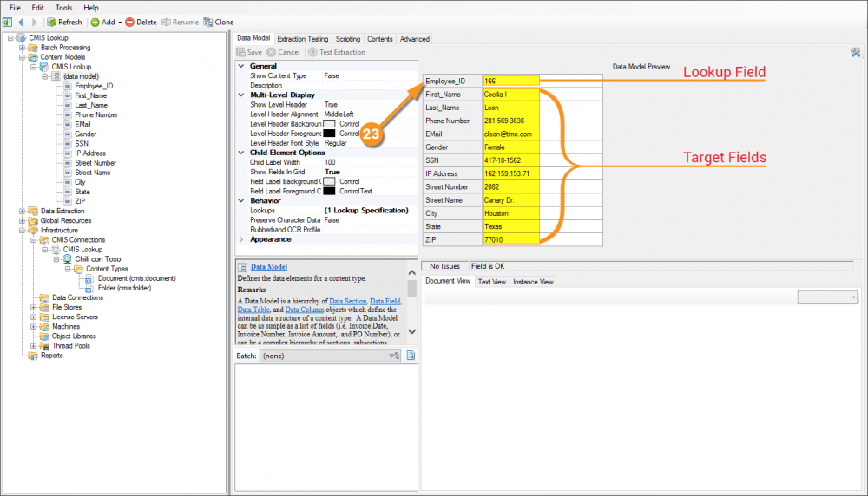This screenshot has height=496, width=868.
Task: Collapse the Infrastructure tree node
Action: point(22,231)
